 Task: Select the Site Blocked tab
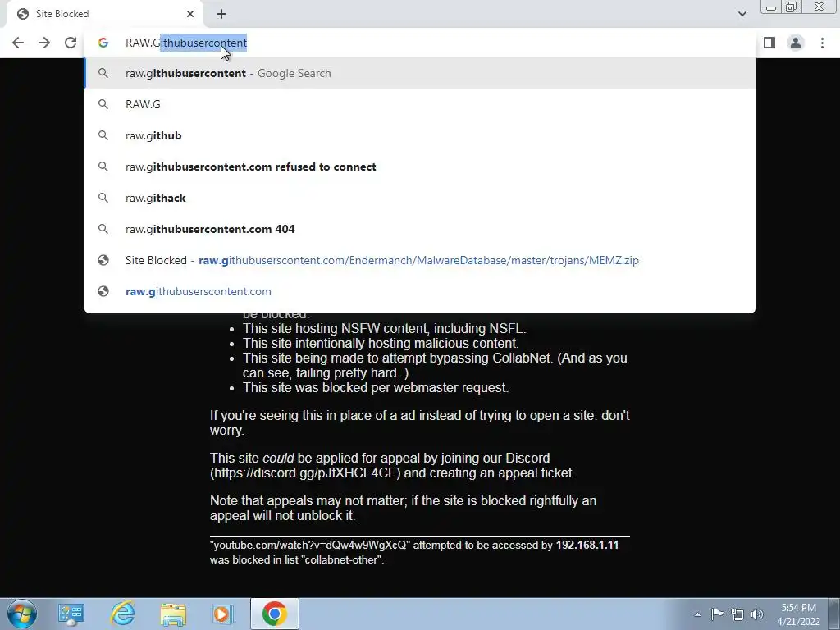point(105,14)
